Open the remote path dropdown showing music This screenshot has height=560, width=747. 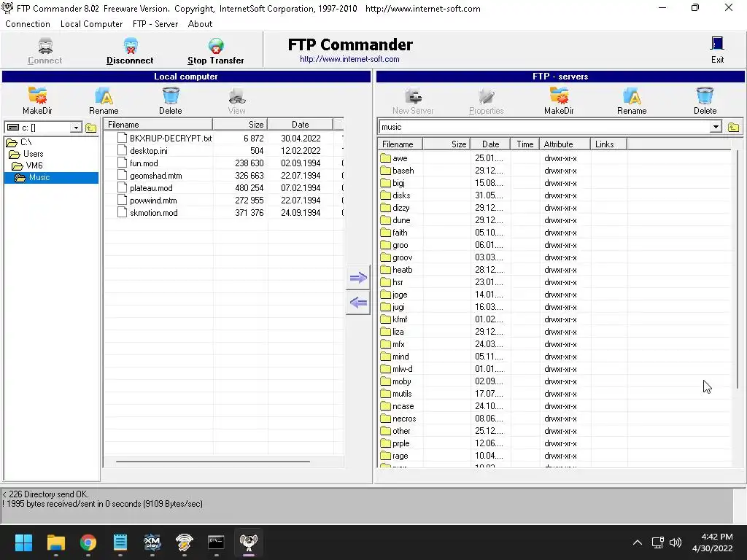coord(716,127)
